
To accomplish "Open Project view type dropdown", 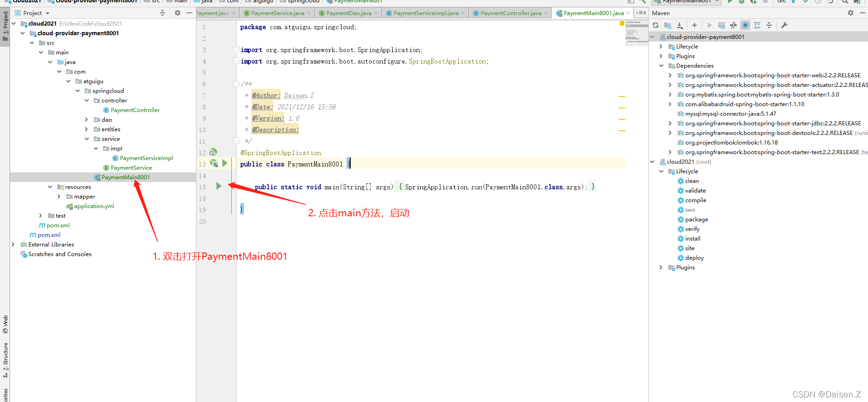I will click(x=48, y=13).
